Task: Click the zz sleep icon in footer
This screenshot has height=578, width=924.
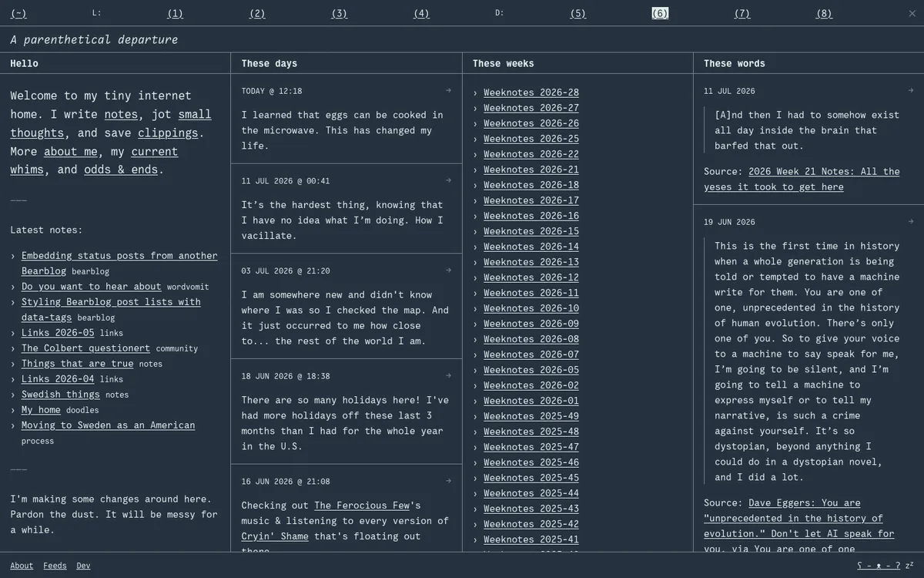Action: (909, 565)
